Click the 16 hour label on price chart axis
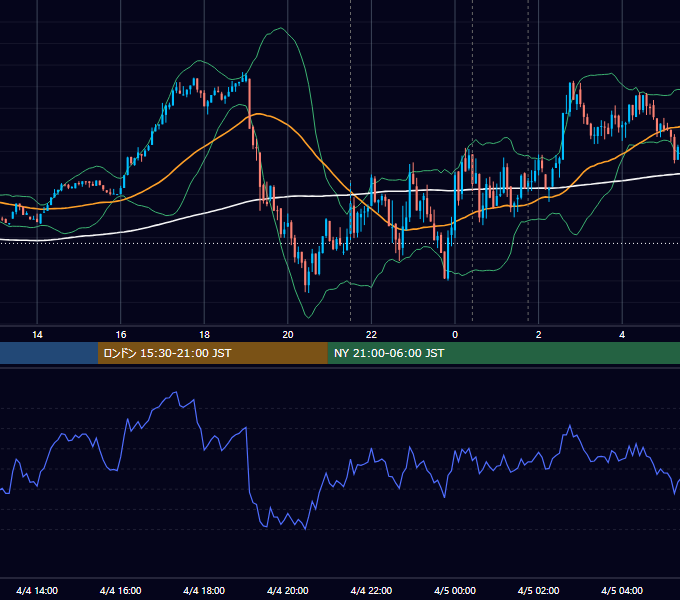Screen dimensions: 680x600 click(x=121, y=335)
